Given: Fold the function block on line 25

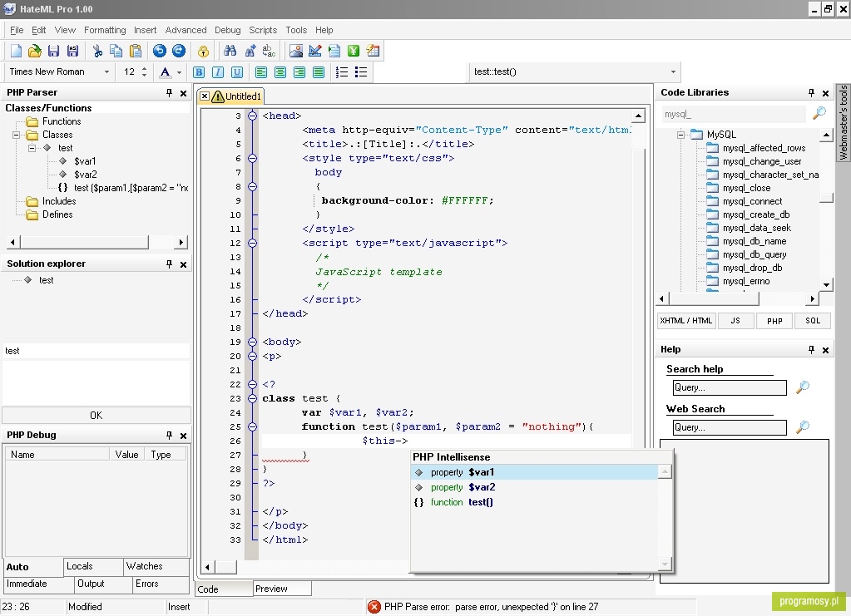Looking at the screenshot, I should point(252,426).
